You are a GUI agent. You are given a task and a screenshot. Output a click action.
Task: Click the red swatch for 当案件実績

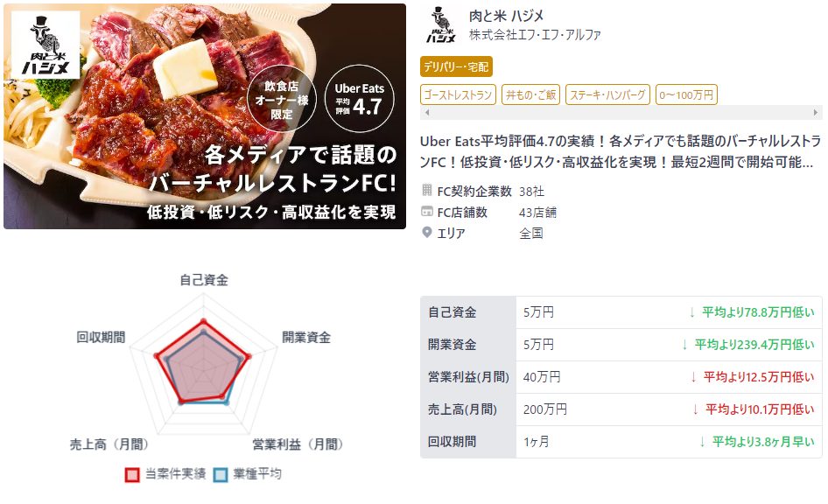(x=132, y=474)
